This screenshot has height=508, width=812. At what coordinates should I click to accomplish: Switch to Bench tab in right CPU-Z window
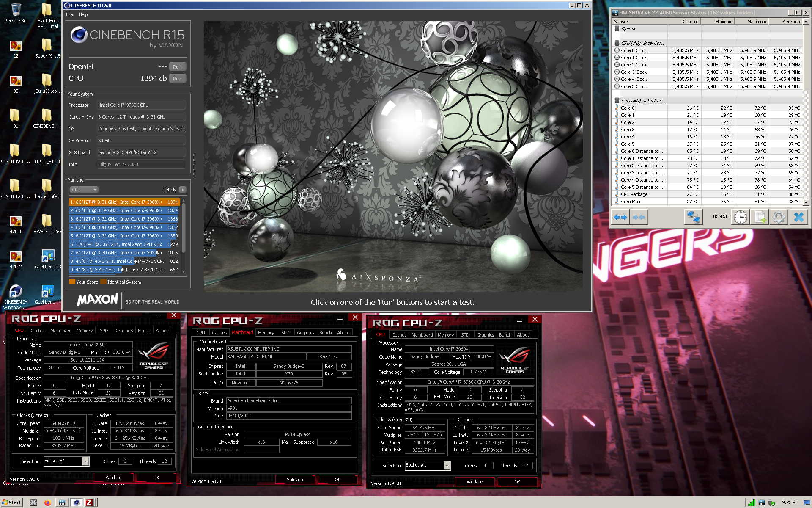click(505, 335)
